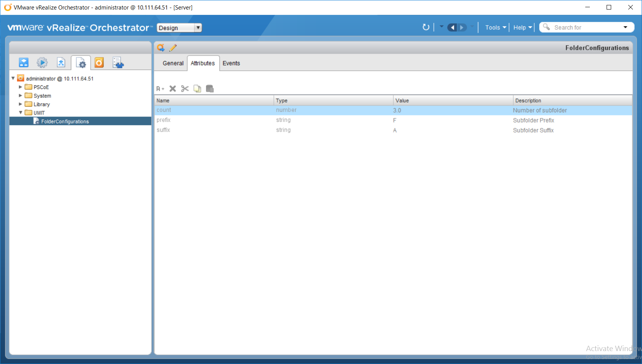Open the Actions view gear icon

coord(42,62)
